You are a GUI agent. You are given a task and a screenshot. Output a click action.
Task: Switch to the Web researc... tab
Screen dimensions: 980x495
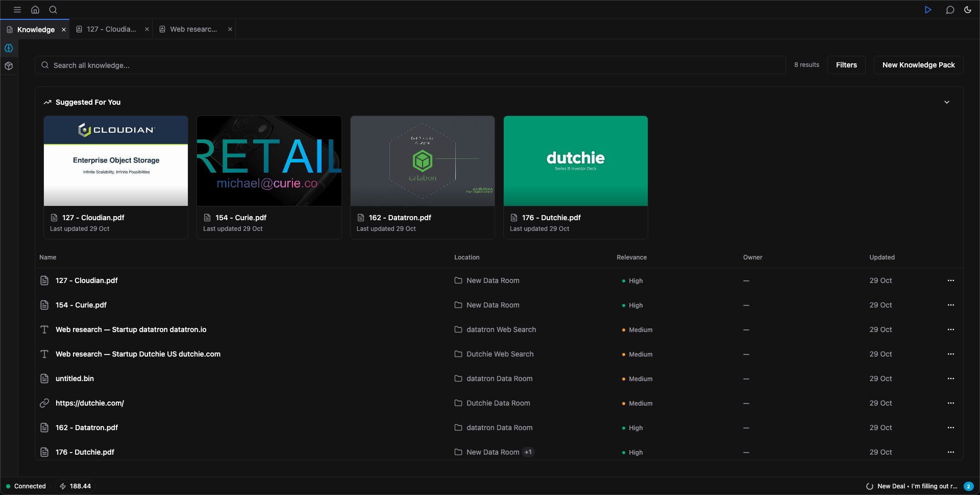[x=193, y=29]
